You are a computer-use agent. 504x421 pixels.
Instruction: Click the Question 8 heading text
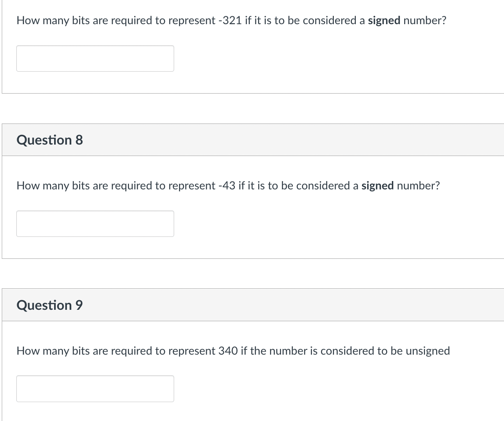point(50,140)
